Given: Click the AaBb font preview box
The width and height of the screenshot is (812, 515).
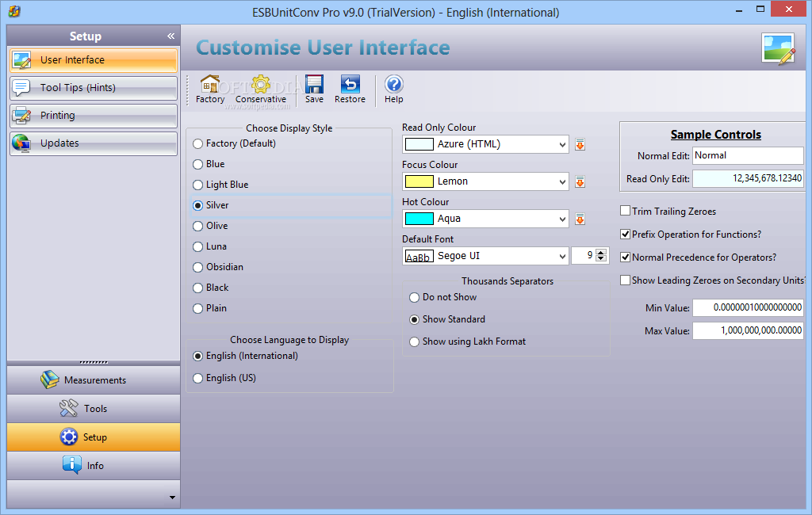Looking at the screenshot, I should click(419, 256).
